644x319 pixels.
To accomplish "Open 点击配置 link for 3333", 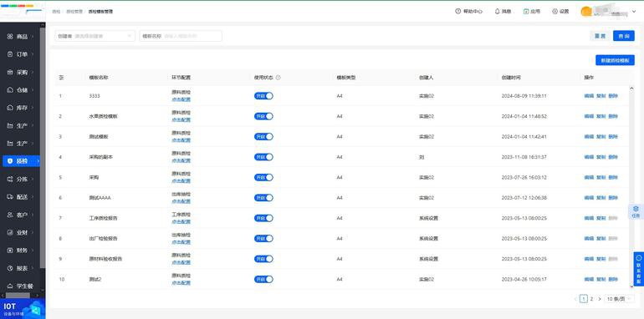I will [x=181, y=99].
